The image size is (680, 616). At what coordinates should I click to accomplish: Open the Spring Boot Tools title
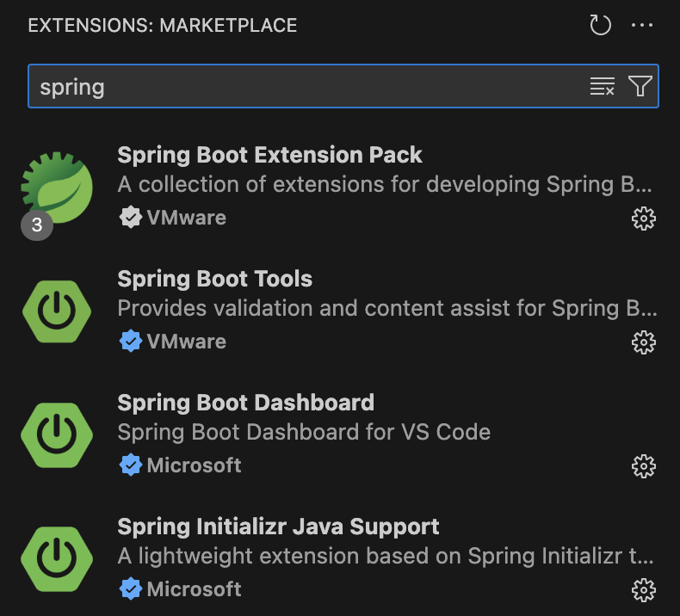(214, 278)
